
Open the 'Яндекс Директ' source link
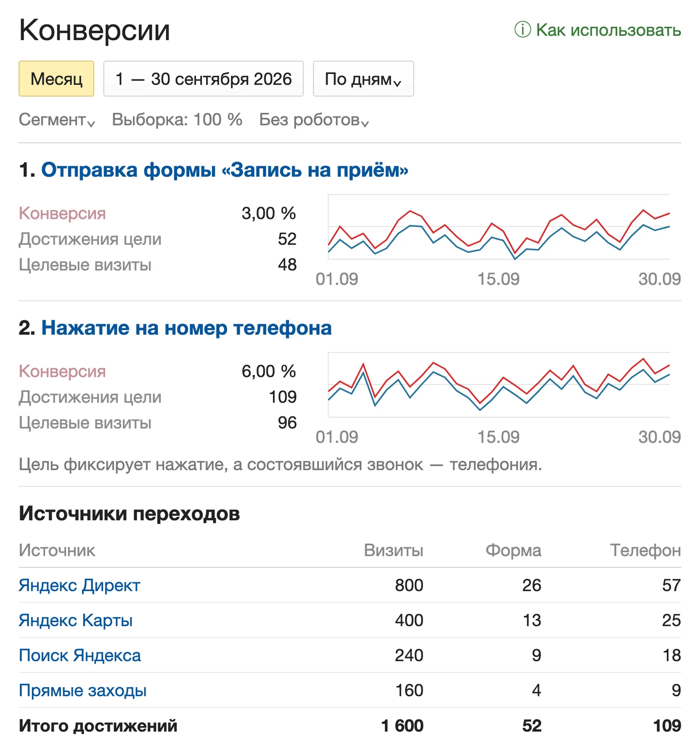80,585
